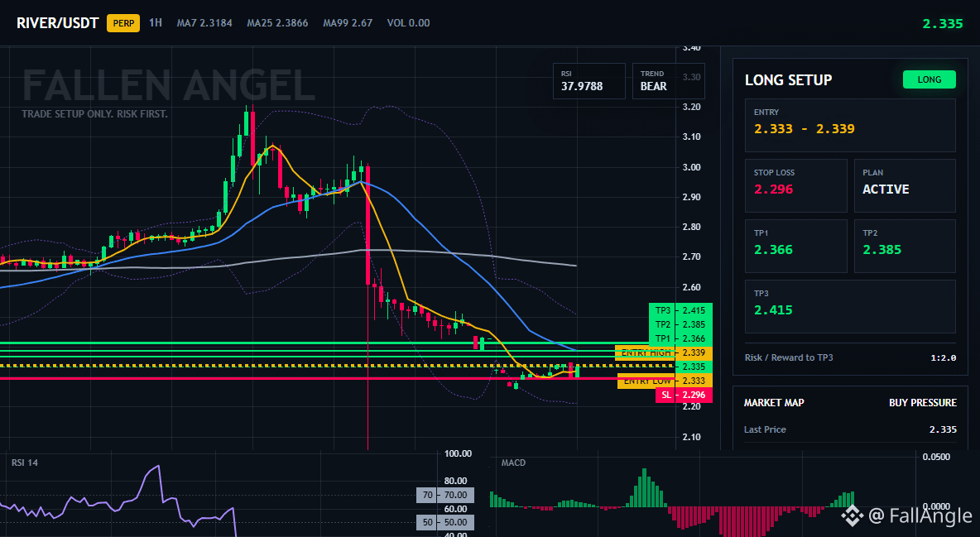Click the TP2 2.385 card
The width and height of the screenshot is (980, 537).
click(x=905, y=246)
